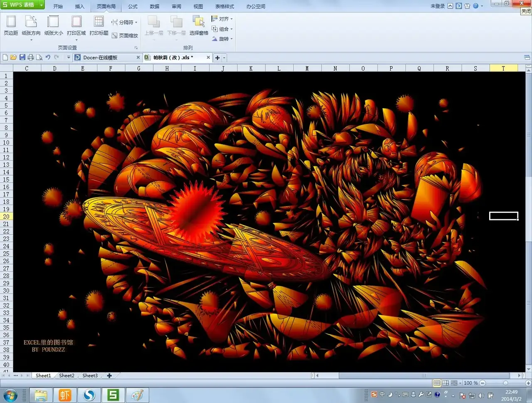Switch to the formulas (公式) ribbon tab

click(x=133, y=6)
